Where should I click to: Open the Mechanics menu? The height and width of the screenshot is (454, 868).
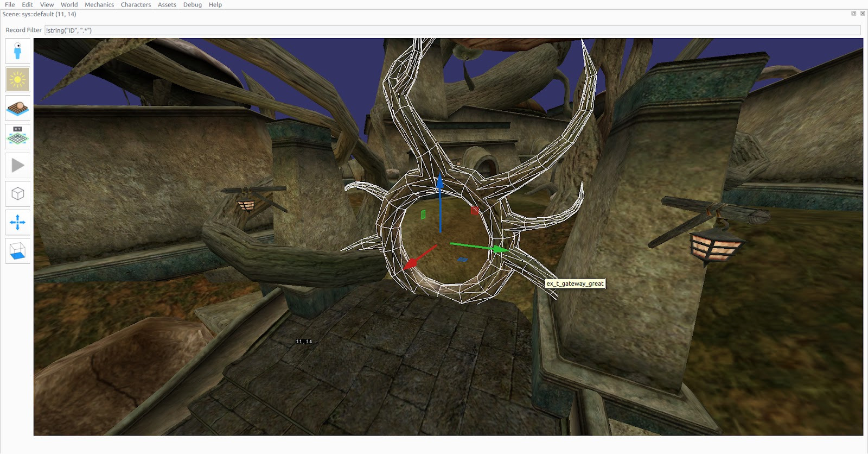99,4
